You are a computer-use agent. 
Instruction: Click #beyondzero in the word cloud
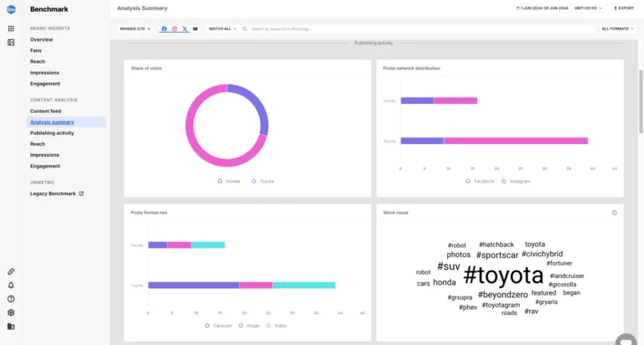[x=503, y=295]
